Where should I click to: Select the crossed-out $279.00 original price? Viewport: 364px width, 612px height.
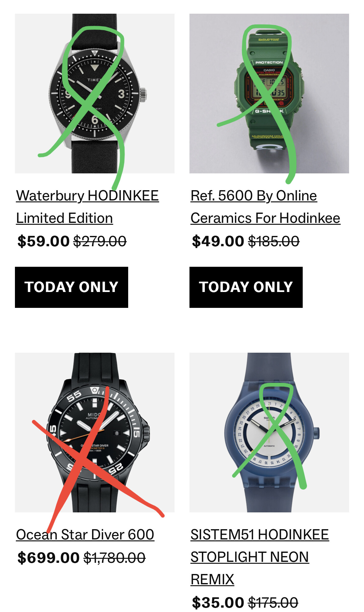100,241
